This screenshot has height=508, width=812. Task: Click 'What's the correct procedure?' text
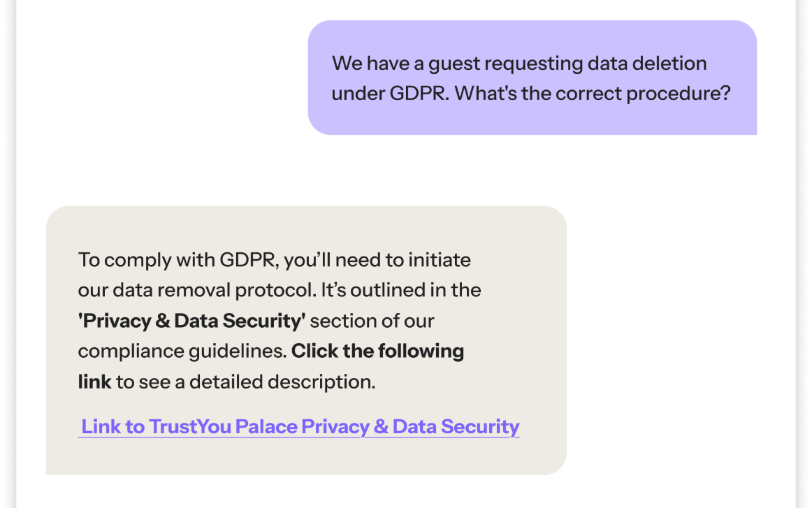coord(593,93)
